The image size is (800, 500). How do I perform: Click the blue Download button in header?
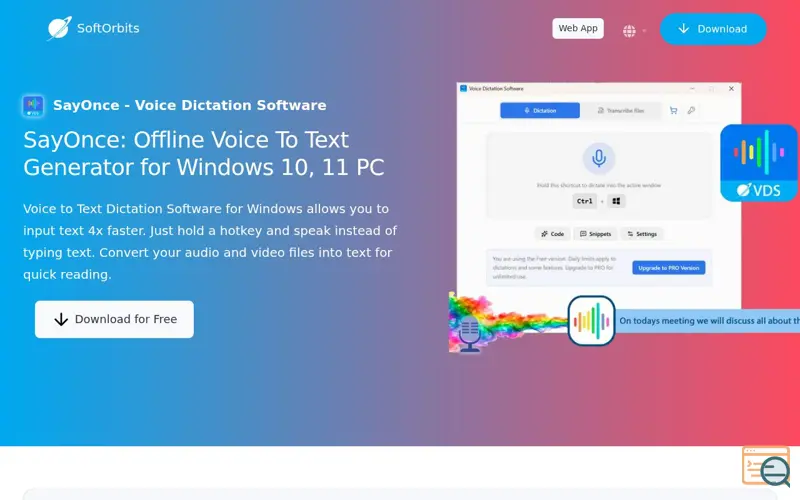713,29
